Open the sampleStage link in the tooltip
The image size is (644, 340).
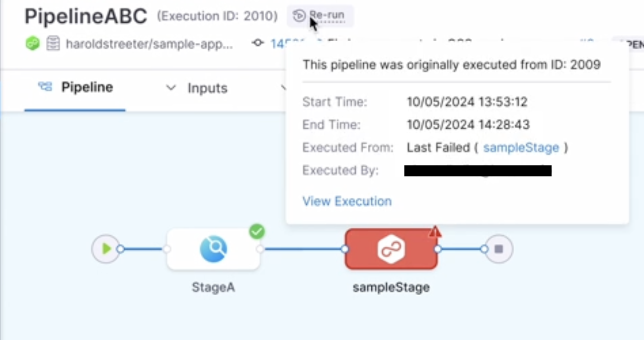[x=521, y=148]
